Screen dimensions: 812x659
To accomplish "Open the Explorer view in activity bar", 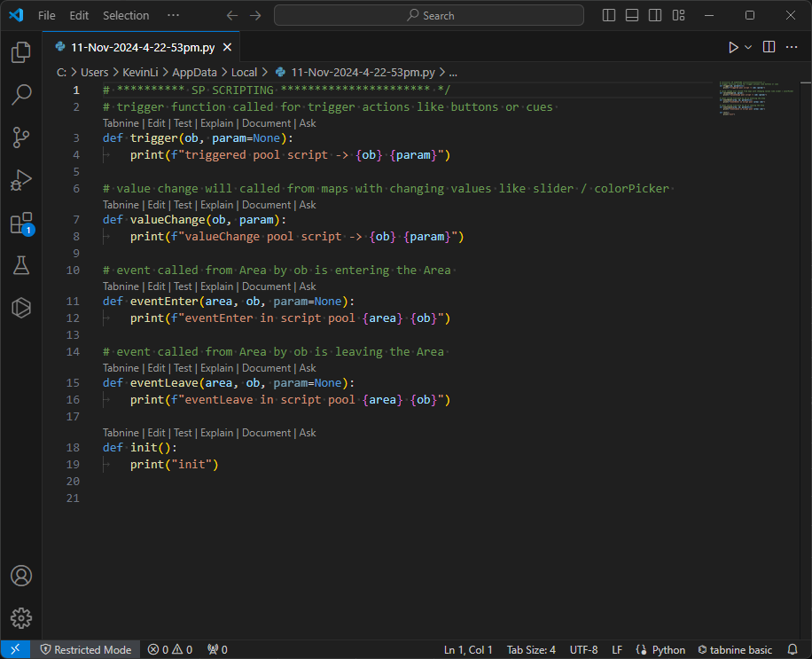I will pyautogui.click(x=21, y=52).
